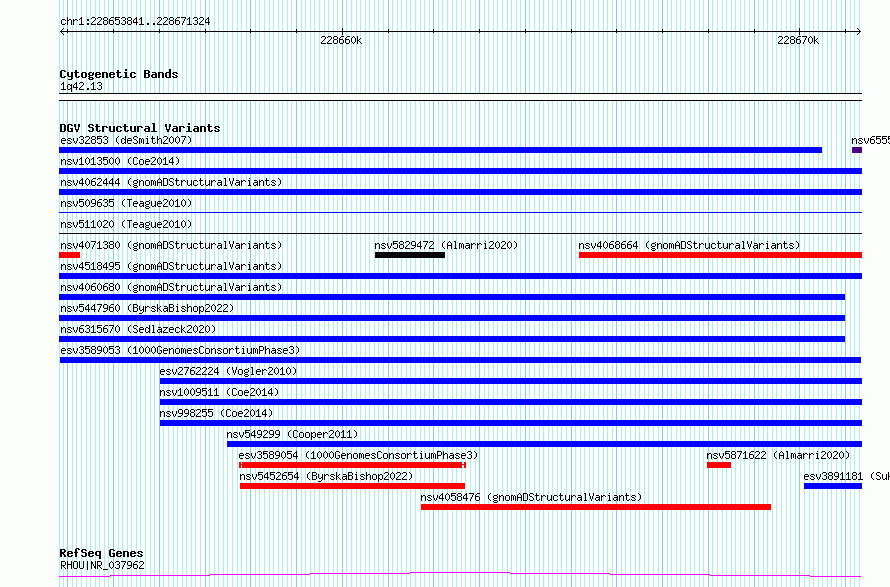The width and height of the screenshot is (890, 587).
Task: Click nsv5452654 (ByrskaBishop2022) label
Action: [x=326, y=476]
